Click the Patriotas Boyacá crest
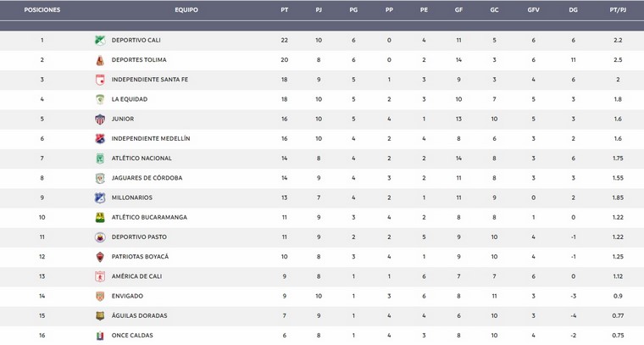The width and height of the screenshot is (644, 345). (99, 257)
